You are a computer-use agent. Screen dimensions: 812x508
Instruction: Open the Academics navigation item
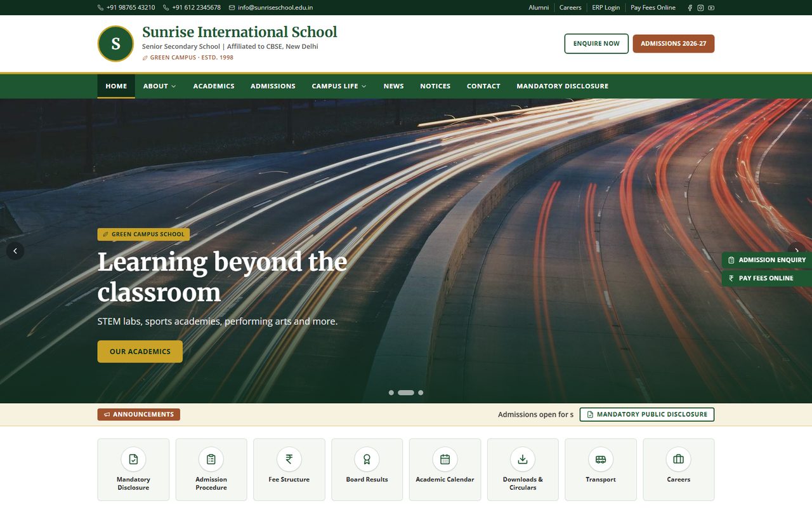pos(214,86)
